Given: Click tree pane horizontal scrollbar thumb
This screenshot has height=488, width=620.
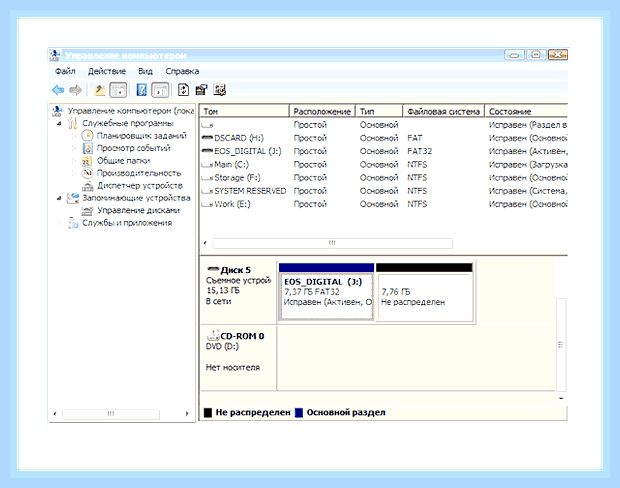Looking at the screenshot, I should tap(111, 414).
